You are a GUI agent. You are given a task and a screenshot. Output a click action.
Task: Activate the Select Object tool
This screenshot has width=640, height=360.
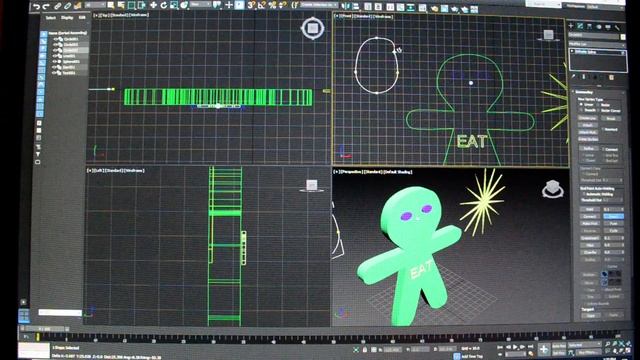point(111,5)
